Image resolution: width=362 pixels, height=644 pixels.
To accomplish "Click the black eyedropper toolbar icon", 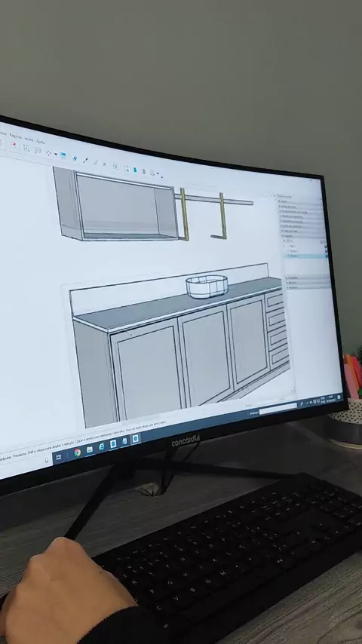I will click(x=85, y=160).
